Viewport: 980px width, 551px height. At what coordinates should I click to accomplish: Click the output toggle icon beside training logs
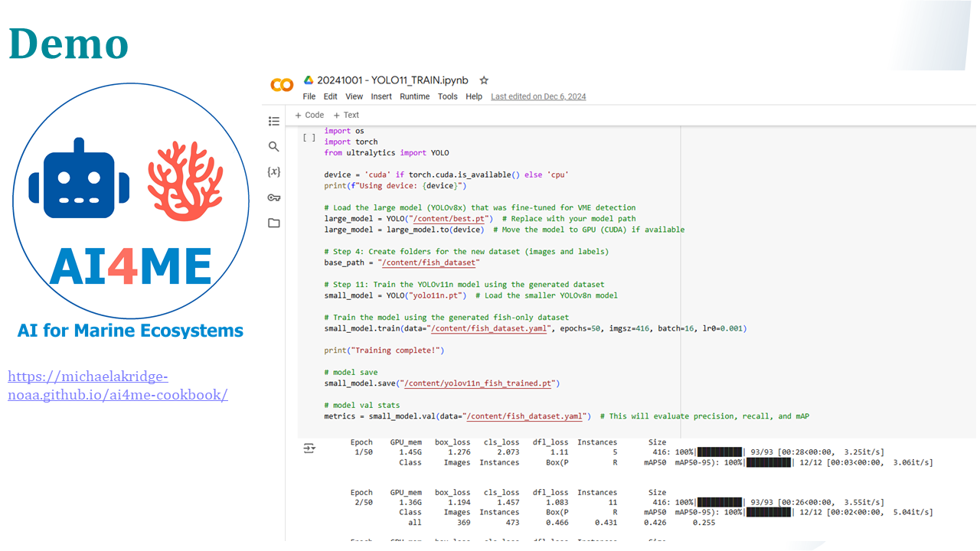(309, 448)
